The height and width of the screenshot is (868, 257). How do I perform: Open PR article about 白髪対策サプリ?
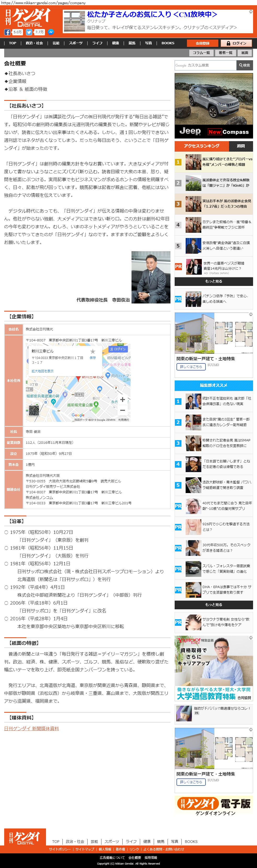pyautogui.click(x=214, y=506)
